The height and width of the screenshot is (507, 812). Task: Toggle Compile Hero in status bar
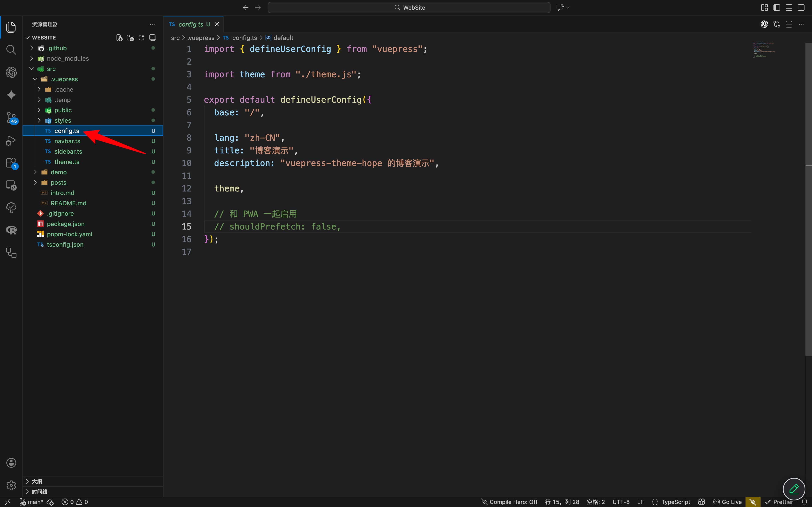pos(509,502)
